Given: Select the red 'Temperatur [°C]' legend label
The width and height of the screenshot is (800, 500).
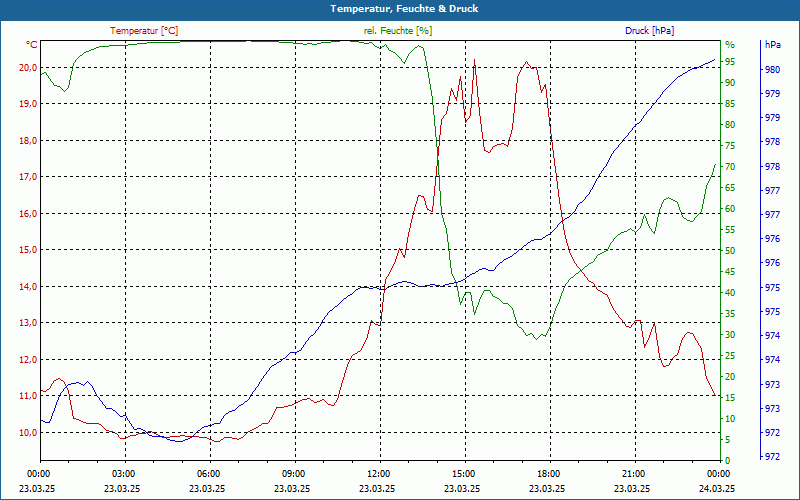Looking at the screenshot, I should (144, 31).
